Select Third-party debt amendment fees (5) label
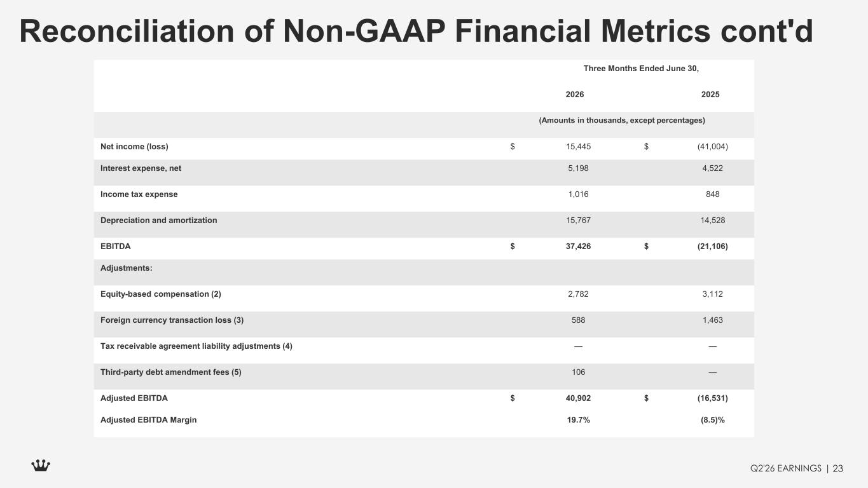Image resolution: width=868 pixels, height=488 pixels. click(x=171, y=372)
